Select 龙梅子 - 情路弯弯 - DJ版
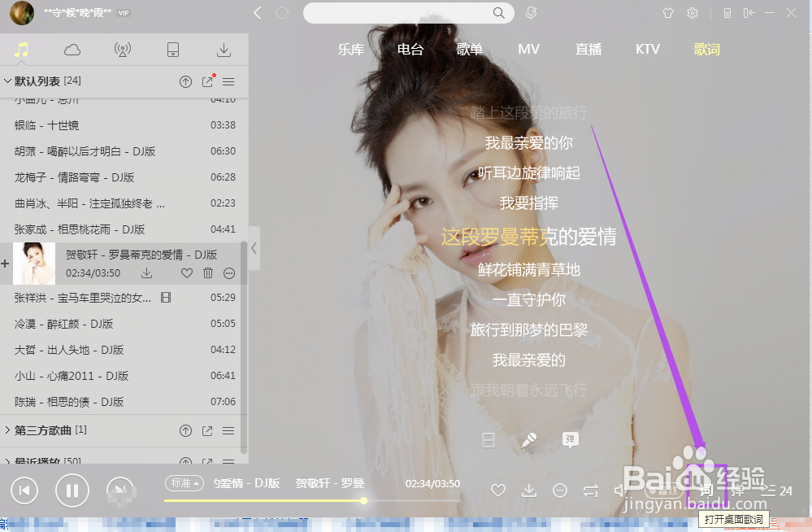The height and width of the screenshot is (532, 812). [124, 177]
